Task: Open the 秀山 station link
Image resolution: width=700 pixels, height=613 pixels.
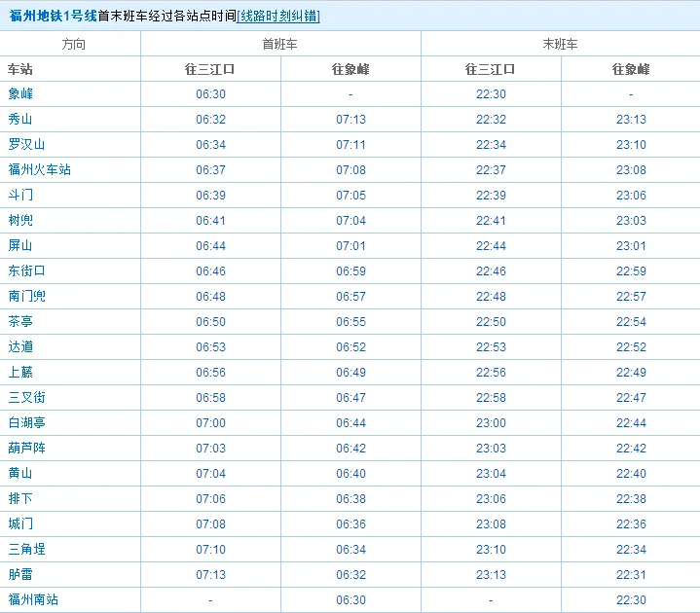Action: (20, 120)
